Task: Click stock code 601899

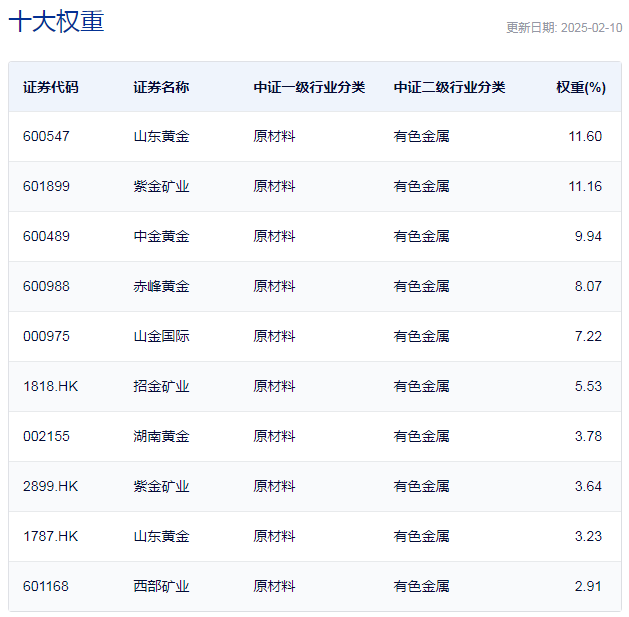Action: tap(46, 186)
